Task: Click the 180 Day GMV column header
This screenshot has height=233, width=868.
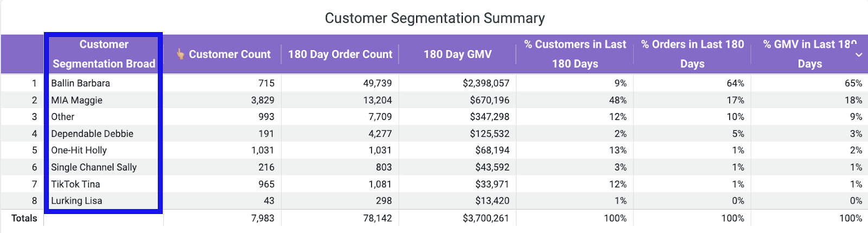Action: (x=457, y=54)
